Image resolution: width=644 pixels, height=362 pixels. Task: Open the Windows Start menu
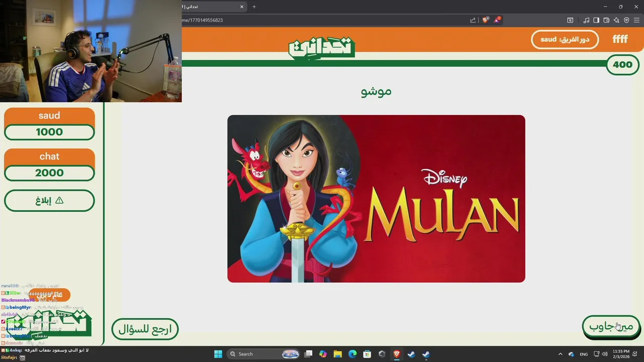coord(218,354)
